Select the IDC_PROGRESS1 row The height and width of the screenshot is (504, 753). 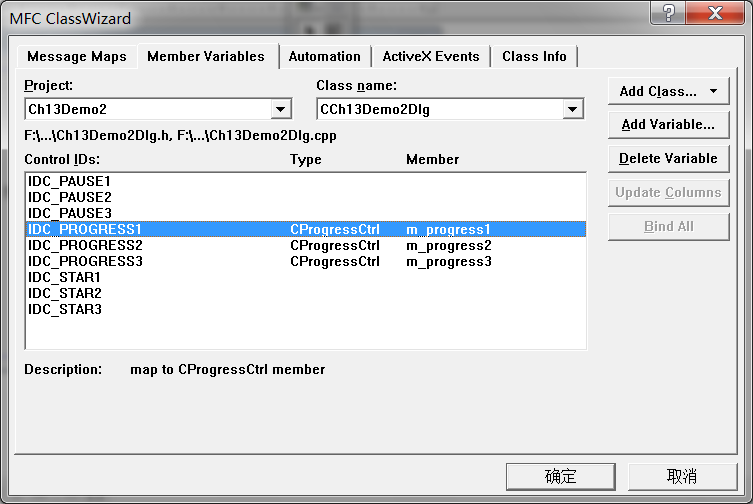[x=305, y=229]
